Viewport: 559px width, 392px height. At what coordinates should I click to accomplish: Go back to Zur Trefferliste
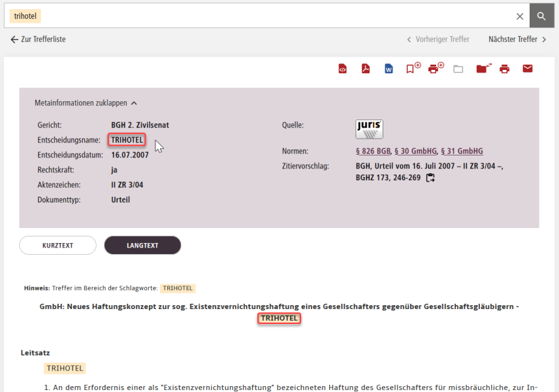(39, 39)
